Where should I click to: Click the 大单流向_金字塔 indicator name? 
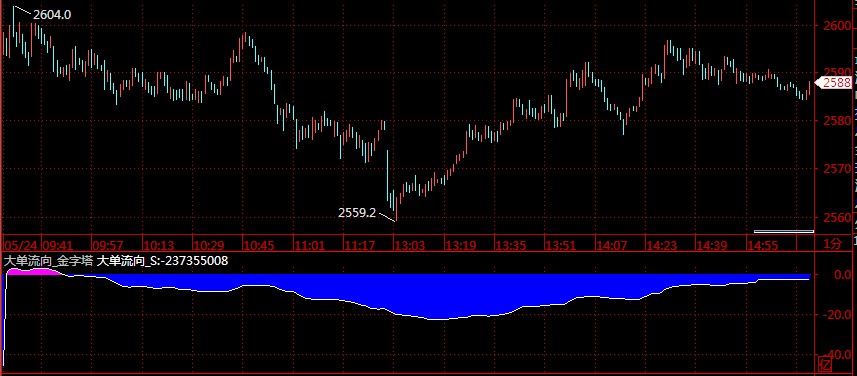(x=48, y=261)
